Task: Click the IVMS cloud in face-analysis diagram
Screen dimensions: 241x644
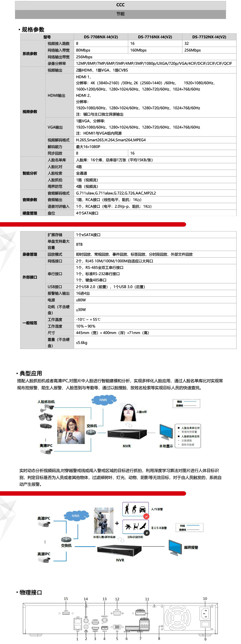Action: (x=104, y=400)
